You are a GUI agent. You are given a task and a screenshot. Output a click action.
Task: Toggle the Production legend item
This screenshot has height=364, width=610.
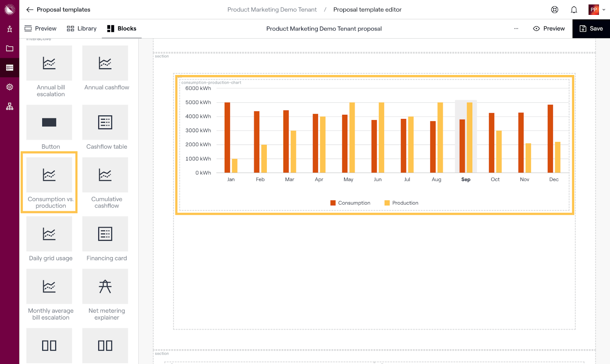[x=401, y=203]
